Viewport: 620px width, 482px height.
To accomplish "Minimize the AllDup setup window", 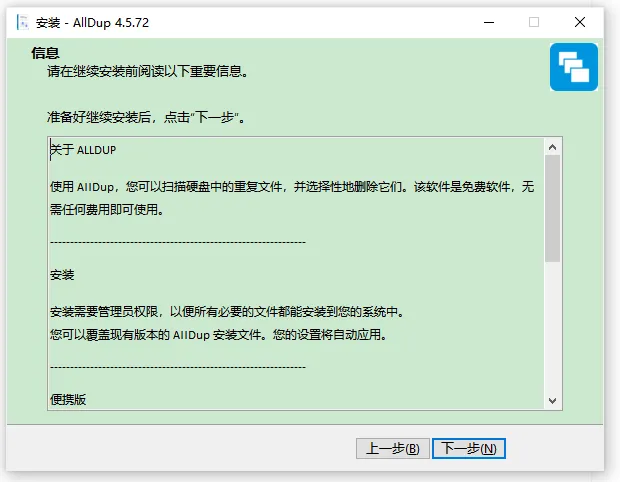I will click(489, 22).
